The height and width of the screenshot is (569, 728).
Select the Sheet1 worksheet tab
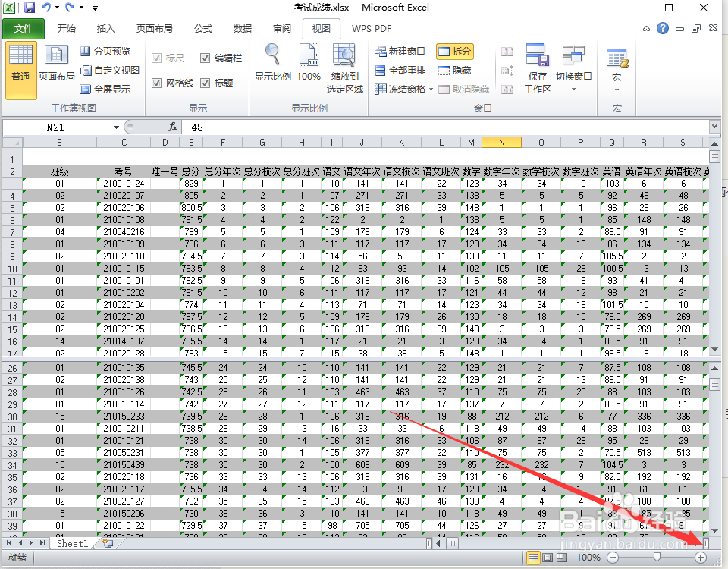[x=73, y=543]
